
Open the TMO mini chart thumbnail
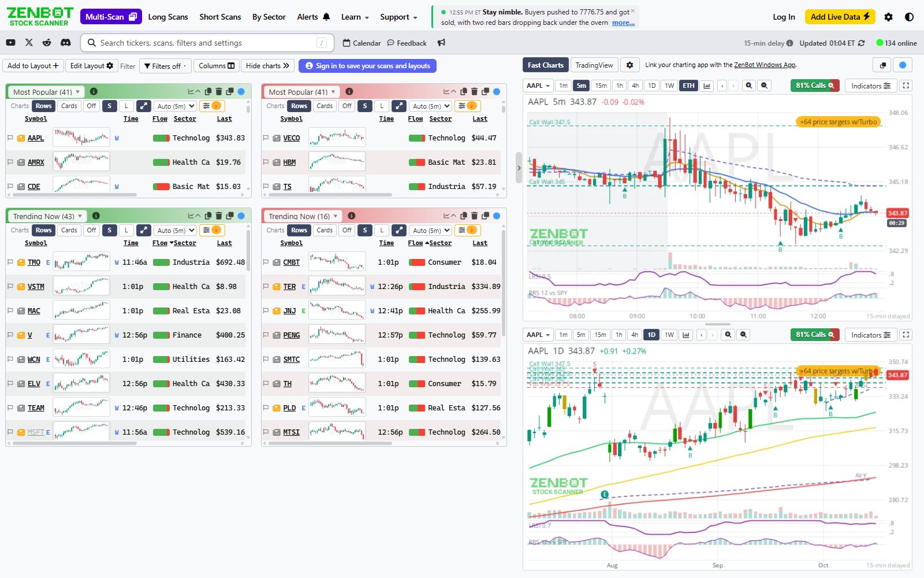coord(81,262)
